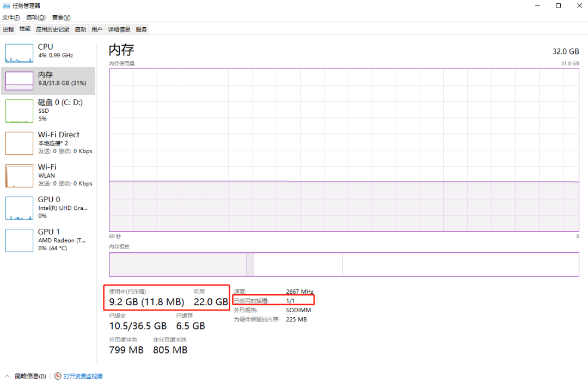This screenshot has height=382, width=588.
Task: Click the resource monitor icon
Action: pos(58,376)
